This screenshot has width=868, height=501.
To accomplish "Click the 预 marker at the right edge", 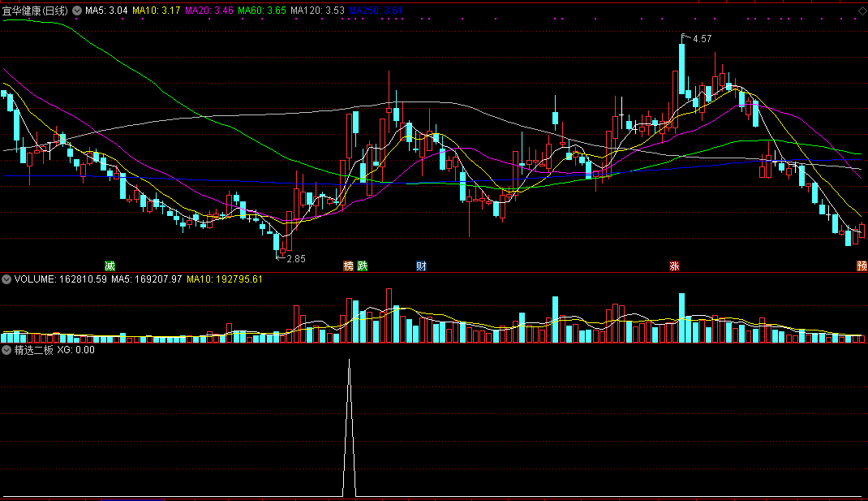I will click(862, 266).
